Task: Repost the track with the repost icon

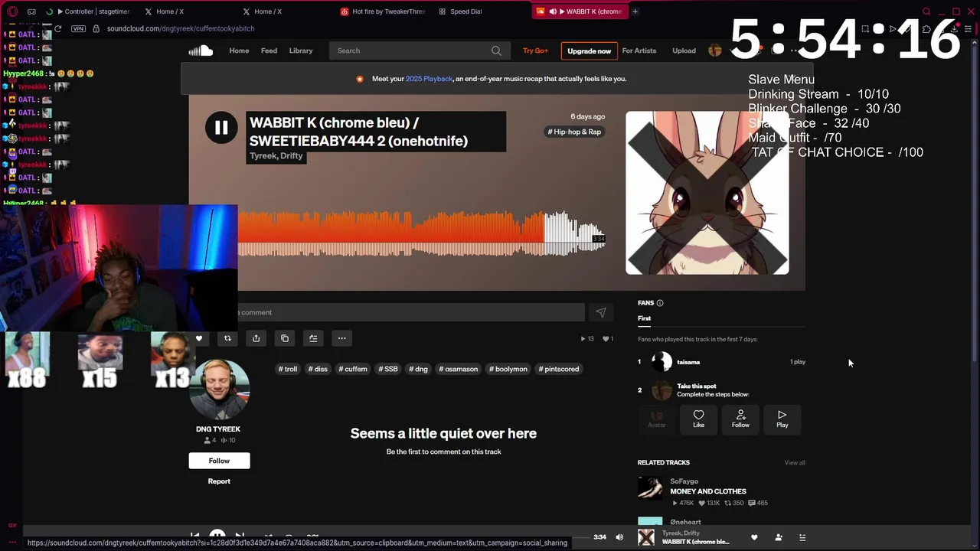Action: 227,338
